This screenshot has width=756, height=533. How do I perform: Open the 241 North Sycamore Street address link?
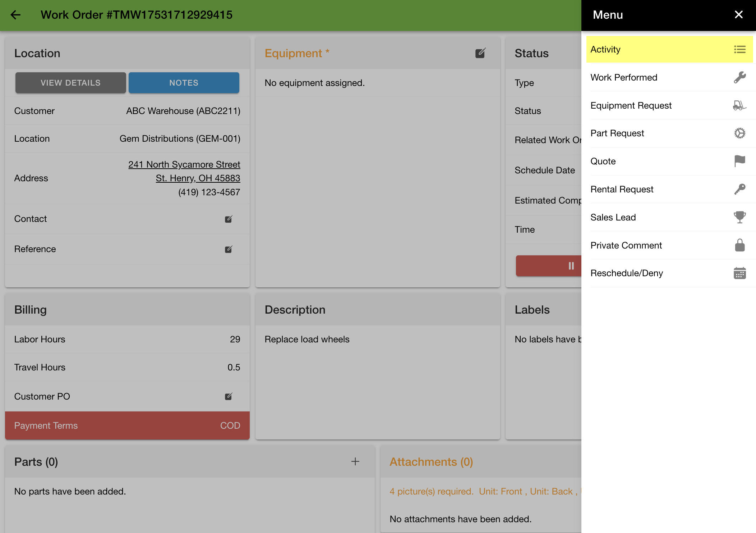pos(184,164)
